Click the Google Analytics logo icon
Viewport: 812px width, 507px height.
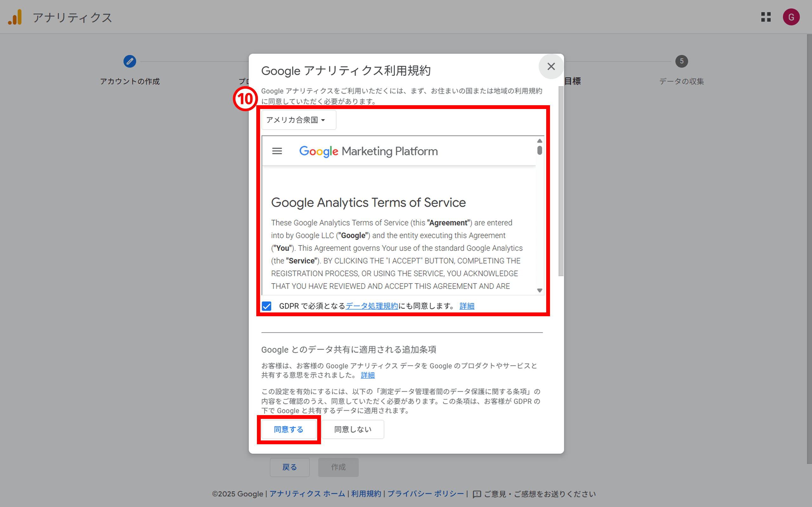15,17
